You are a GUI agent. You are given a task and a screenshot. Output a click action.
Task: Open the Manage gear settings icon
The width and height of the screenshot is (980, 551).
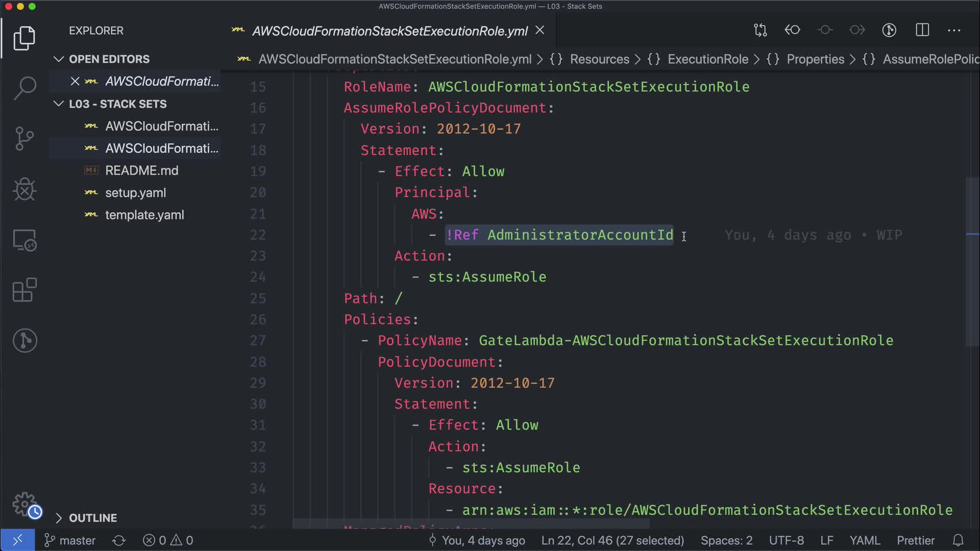coord(24,504)
